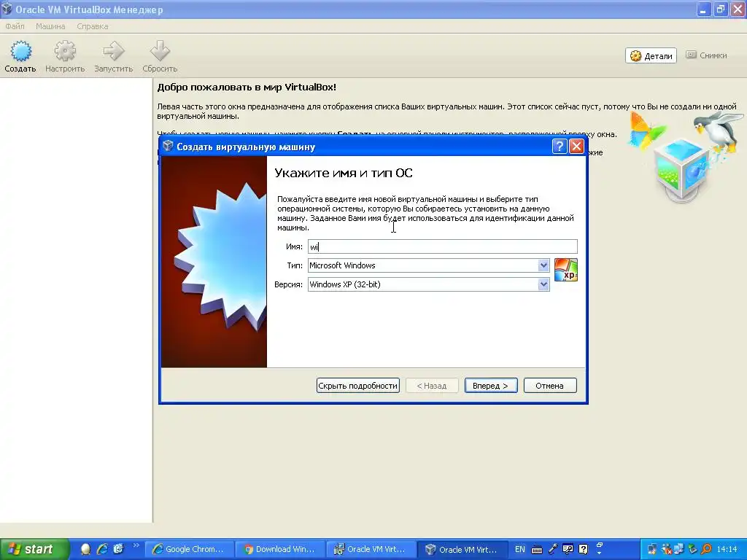Click the Скрыть подробности button
This screenshot has width=747, height=560.
pos(357,386)
